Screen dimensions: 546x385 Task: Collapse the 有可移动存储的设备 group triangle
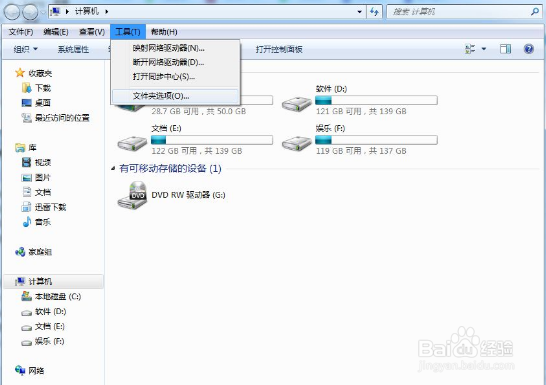coord(113,168)
